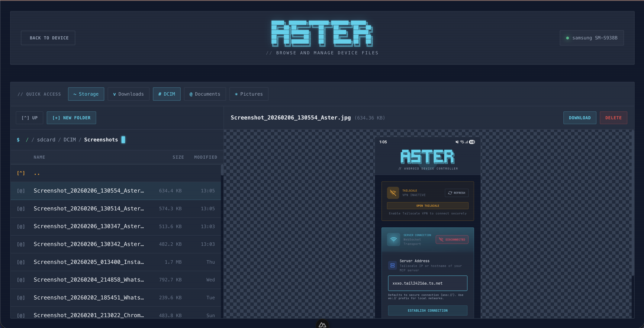Select Screenshot_20260205_013400_Insta file row
This screenshot has width=644, height=328.
[x=116, y=262]
